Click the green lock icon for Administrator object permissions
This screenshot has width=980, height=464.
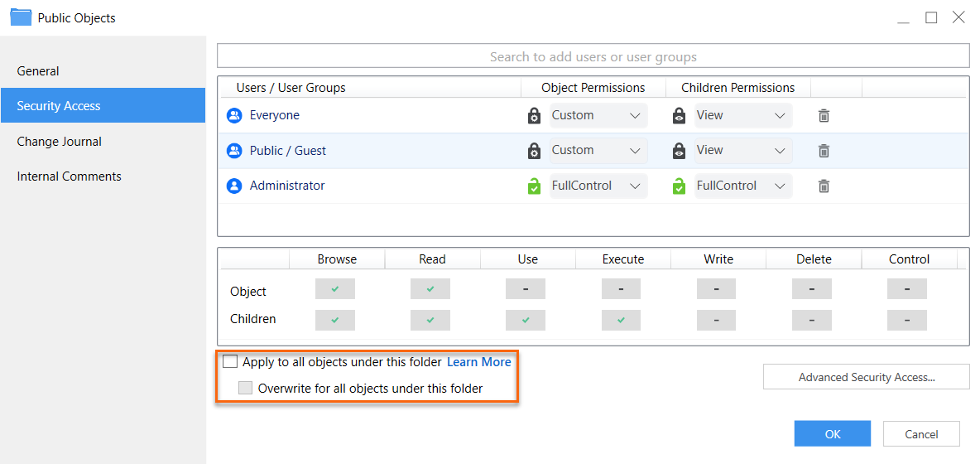[534, 186]
